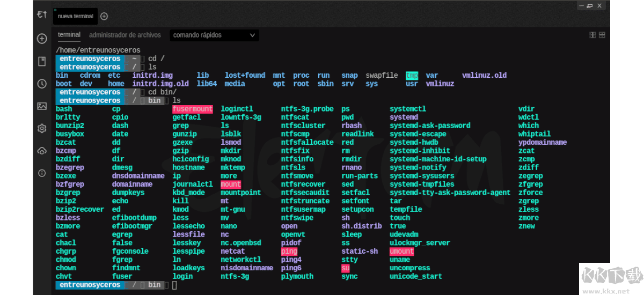Minimize the terminal window
The width and height of the screenshot is (644, 295).
click(x=582, y=5)
